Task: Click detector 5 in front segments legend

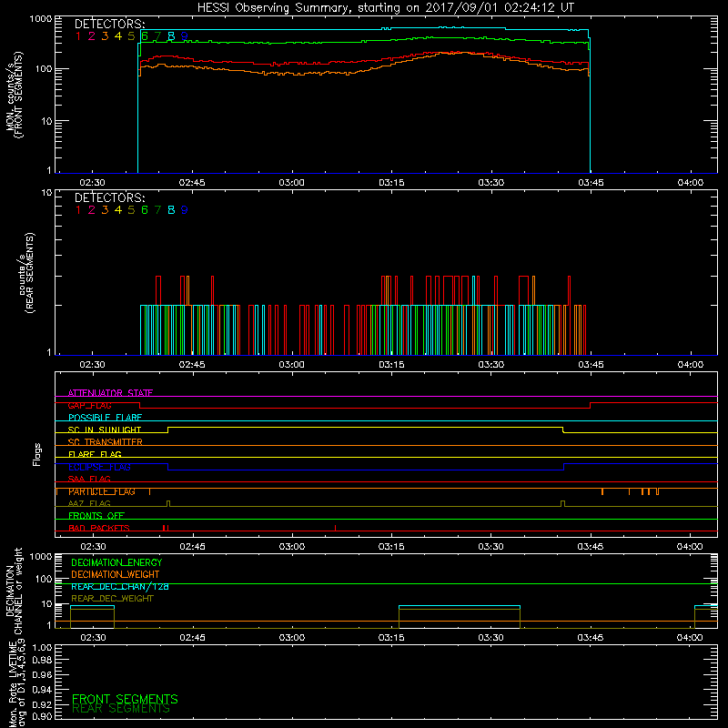Action: click(131, 36)
